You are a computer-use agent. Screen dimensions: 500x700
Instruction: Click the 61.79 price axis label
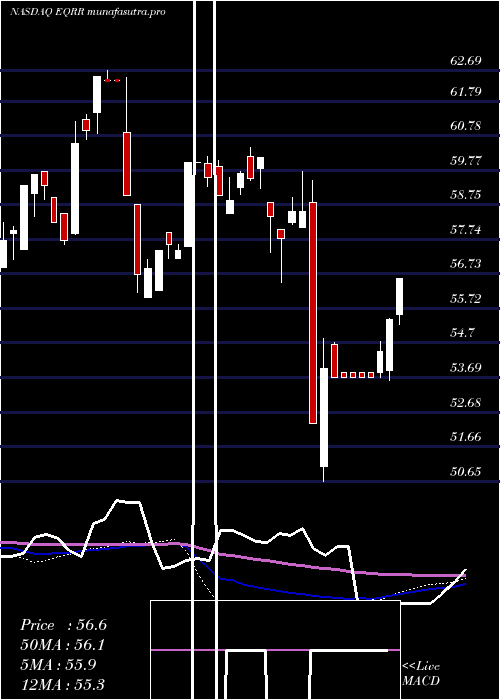coord(466,92)
